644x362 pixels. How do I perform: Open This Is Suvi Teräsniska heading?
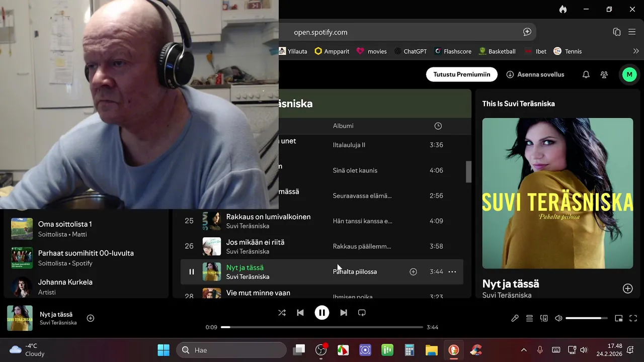coord(518,104)
